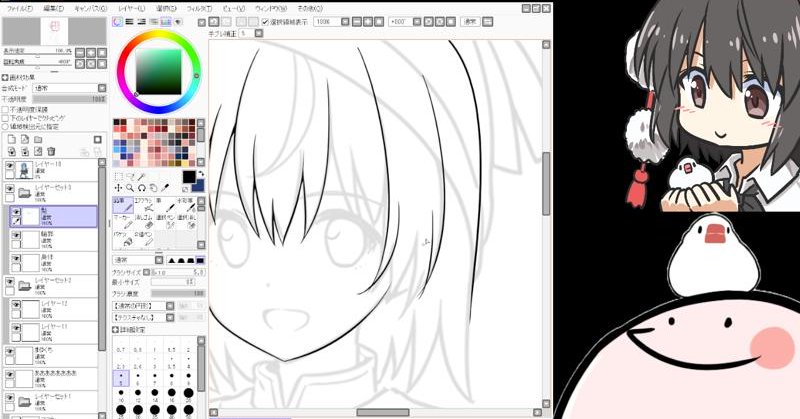Hide the レイヤー12 layer
Image resolution: width=800 pixels, height=419 pixels.
[16, 305]
